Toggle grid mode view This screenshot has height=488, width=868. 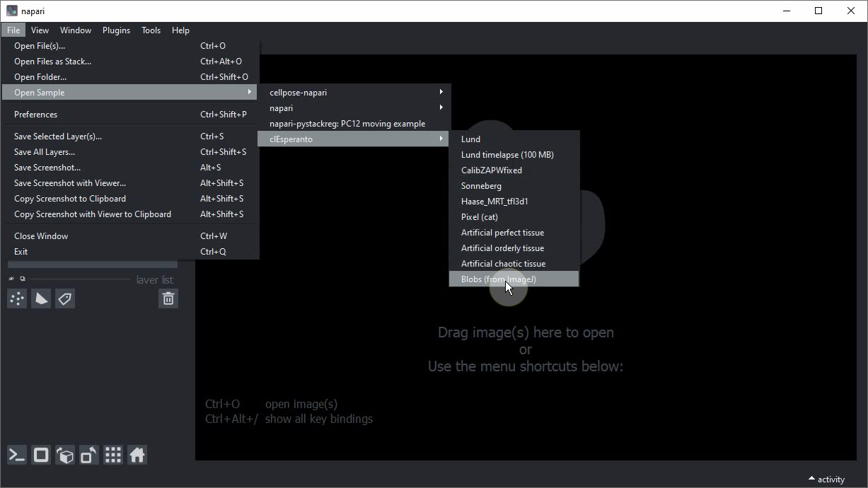click(x=113, y=455)
